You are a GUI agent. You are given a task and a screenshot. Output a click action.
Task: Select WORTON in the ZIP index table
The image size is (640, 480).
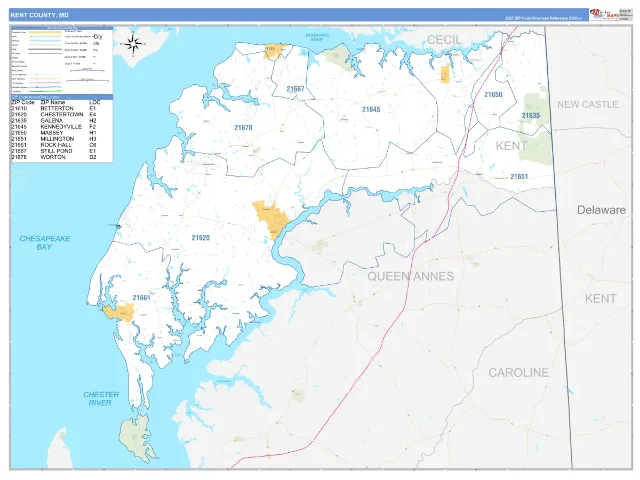click(x=53, y=157)
